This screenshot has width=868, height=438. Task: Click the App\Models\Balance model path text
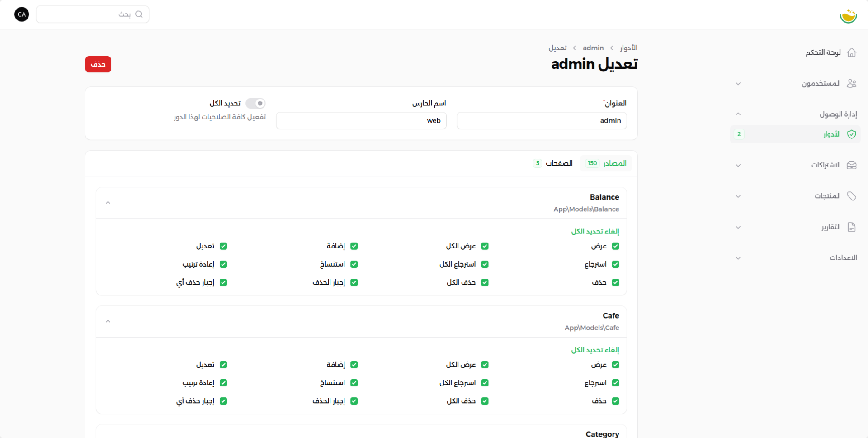pos(586,209)
